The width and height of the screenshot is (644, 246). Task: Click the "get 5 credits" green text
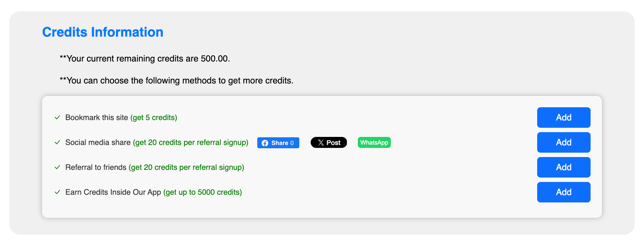pos(154,118)
